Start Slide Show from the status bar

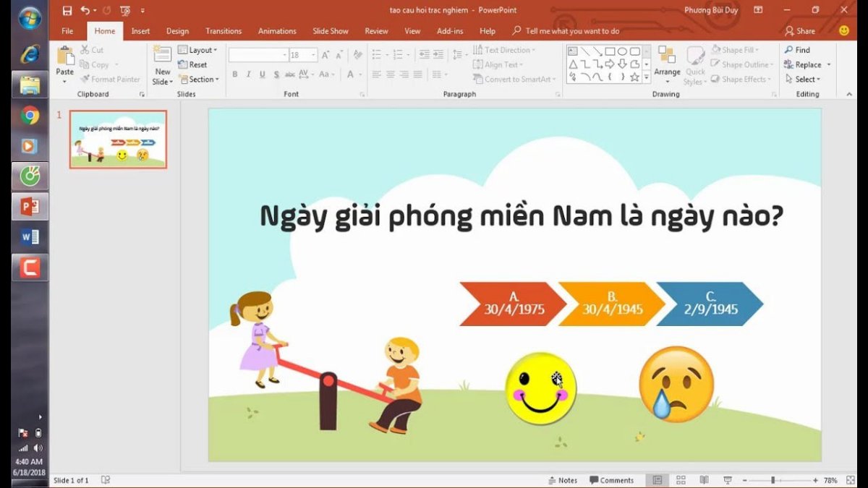[x=727, y=479]
